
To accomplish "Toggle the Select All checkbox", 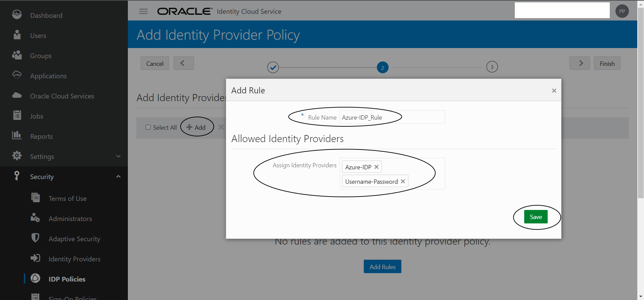I will [x=148, y=127].
